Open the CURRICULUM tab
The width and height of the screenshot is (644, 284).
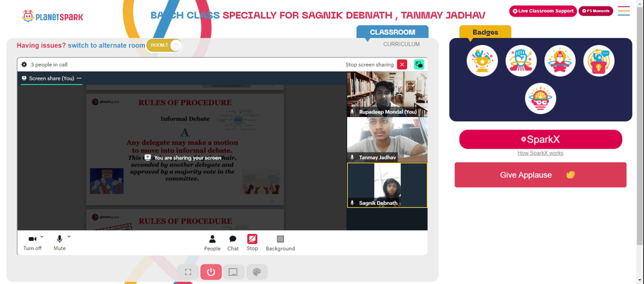pyautogui.click(x=402, y=44)
